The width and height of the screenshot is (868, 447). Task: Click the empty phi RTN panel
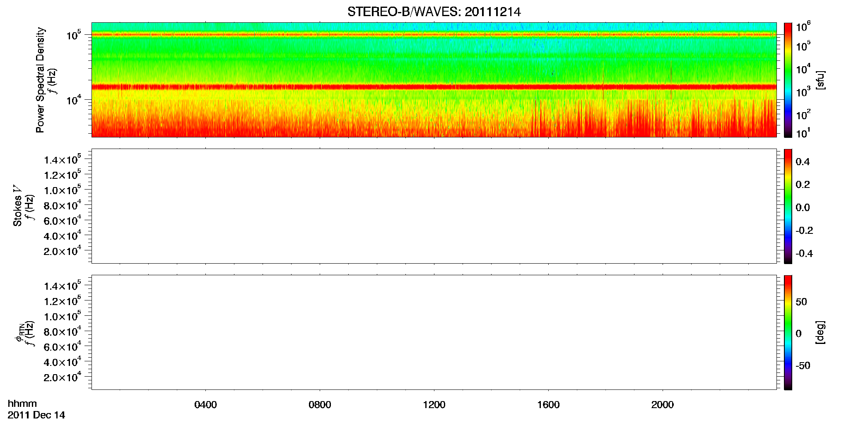pyautogui.click(x=434, y=332)
